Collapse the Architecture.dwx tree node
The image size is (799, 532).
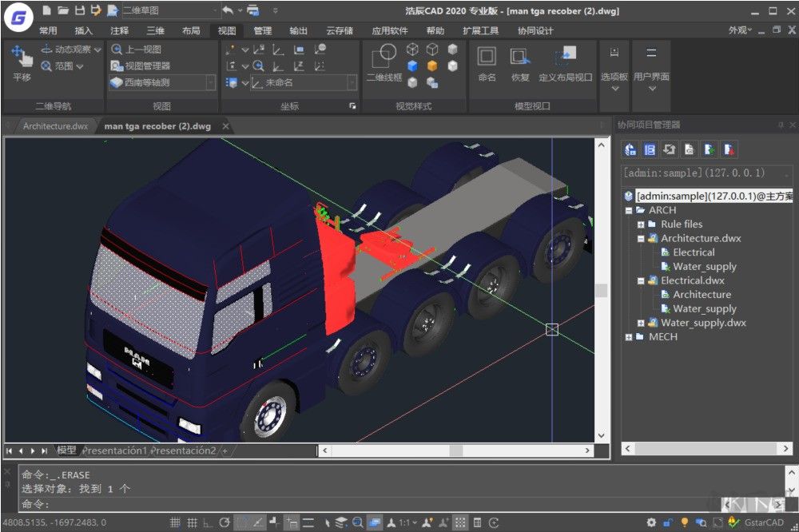(641, 238)
